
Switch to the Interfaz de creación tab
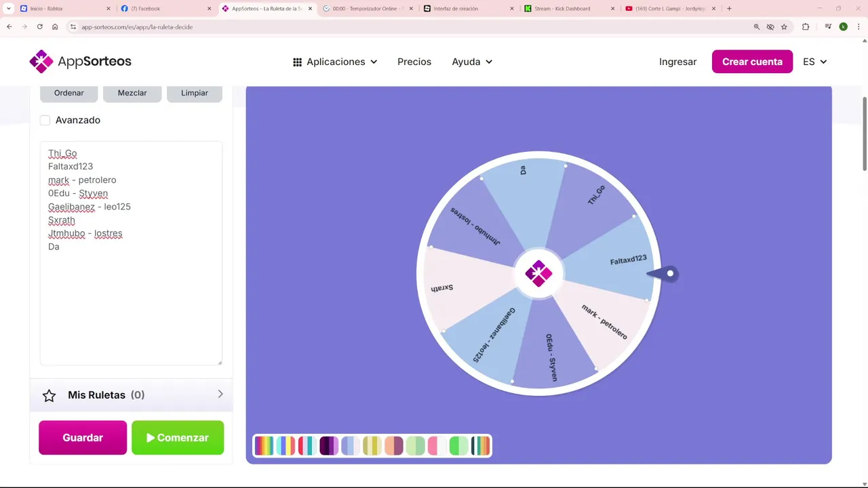(x=469, y=9)
